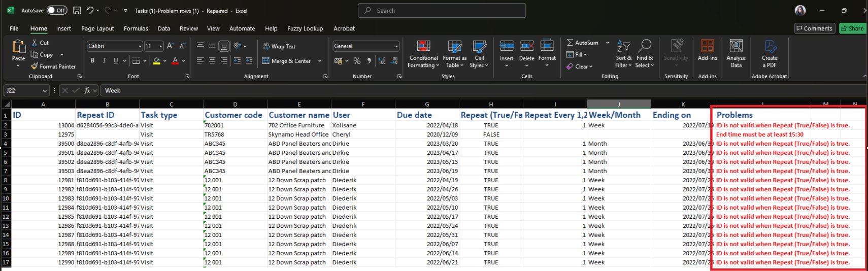Click the Analyze Data icon
The height and width of the screenshot is (271, 868).
click(x=736, y=47)
